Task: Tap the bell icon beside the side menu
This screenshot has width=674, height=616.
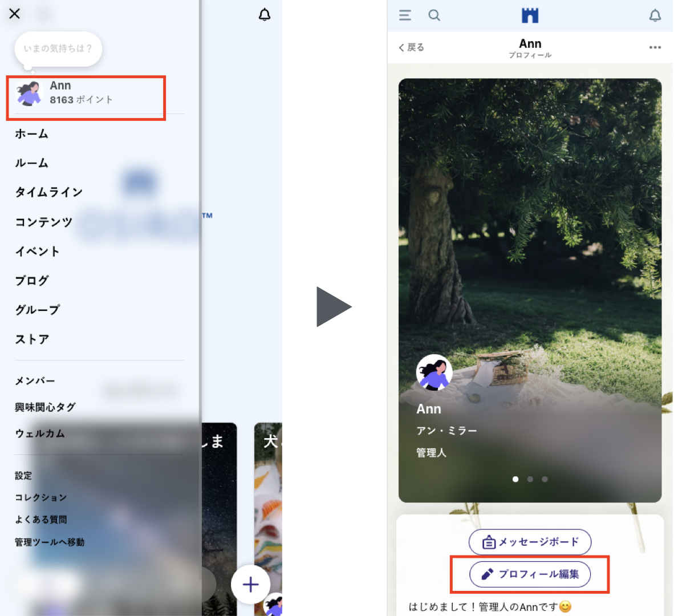Action: coord(265,15)
